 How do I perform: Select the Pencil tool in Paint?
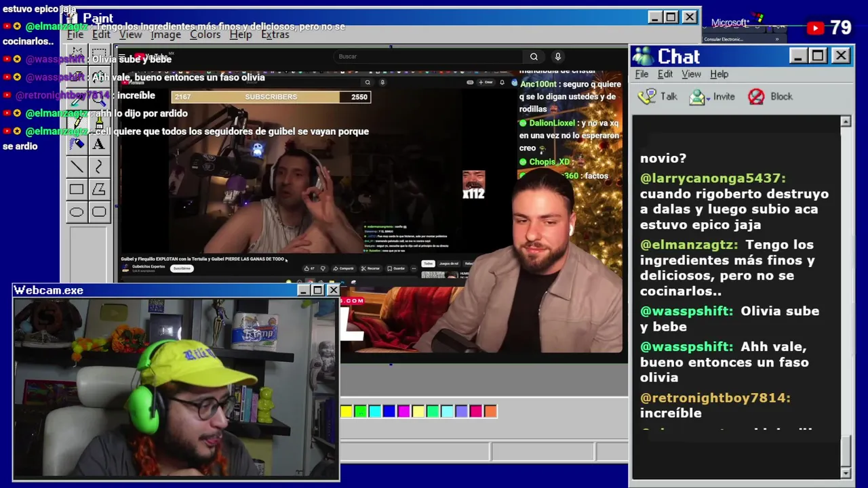tap(77, 121)
